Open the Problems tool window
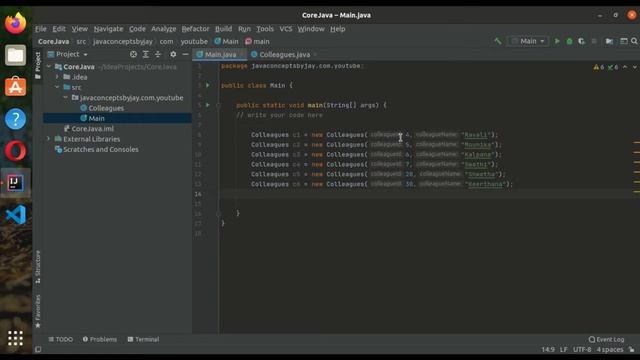Viewport: 640px width, 360px height. point(100,339)
